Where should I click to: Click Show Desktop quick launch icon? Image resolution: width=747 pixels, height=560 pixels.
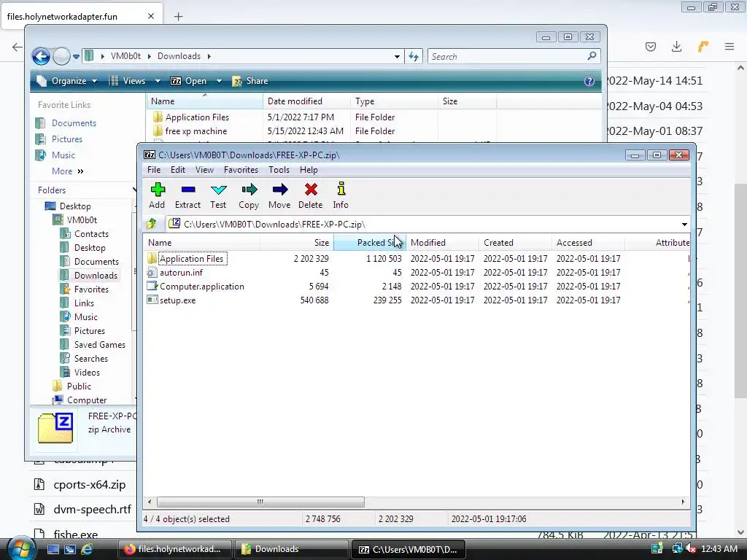53,549
